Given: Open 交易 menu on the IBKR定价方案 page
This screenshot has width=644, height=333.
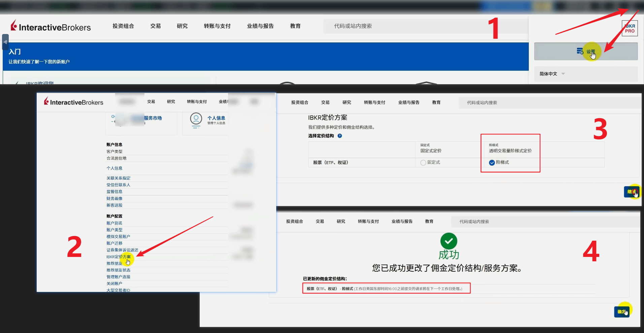Looking at the screenshot, I should (325, 102).
